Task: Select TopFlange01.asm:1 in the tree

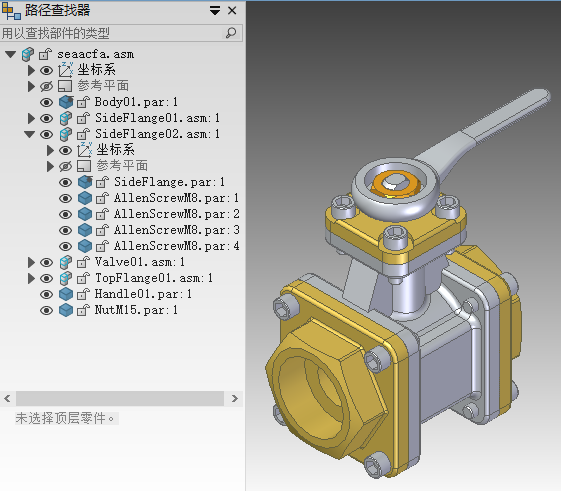Action: [154, 278]
